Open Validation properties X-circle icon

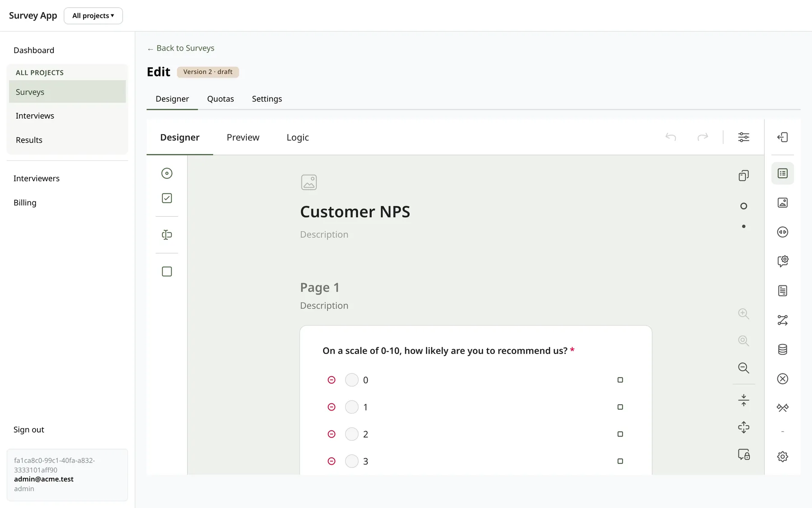coord(783,379)
